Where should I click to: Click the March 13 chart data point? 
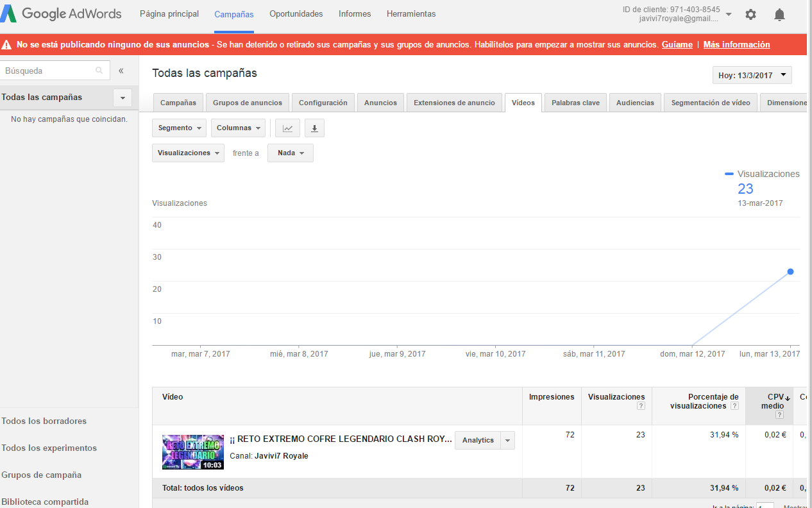[791, 272]
